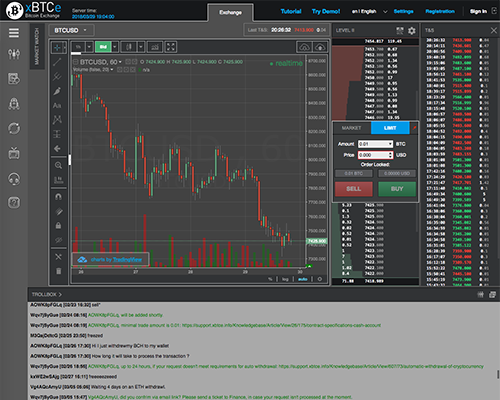This screenshot has height=400, width=500.
Task: Click the pin icon in order panel
Action: pyautogui.click(x=414, y=128)
